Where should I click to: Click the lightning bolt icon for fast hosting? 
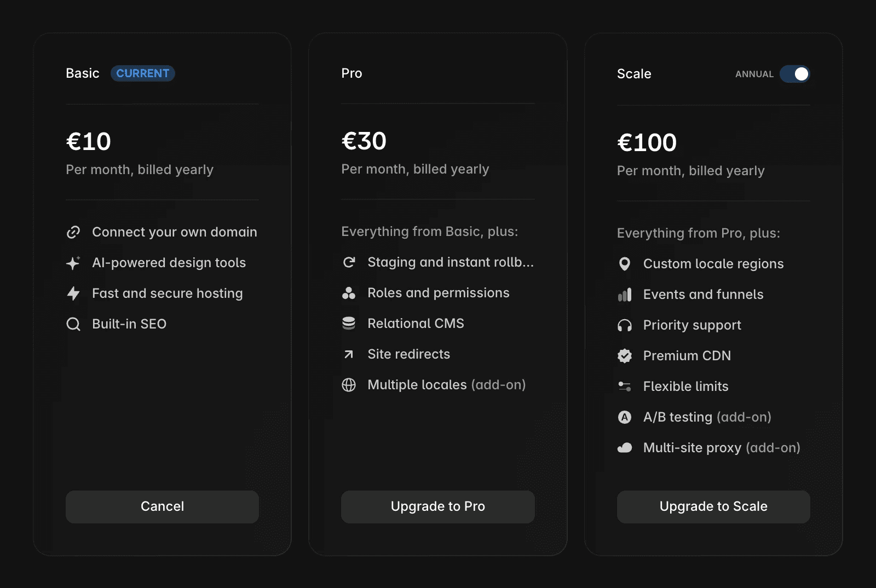point(73,293)
